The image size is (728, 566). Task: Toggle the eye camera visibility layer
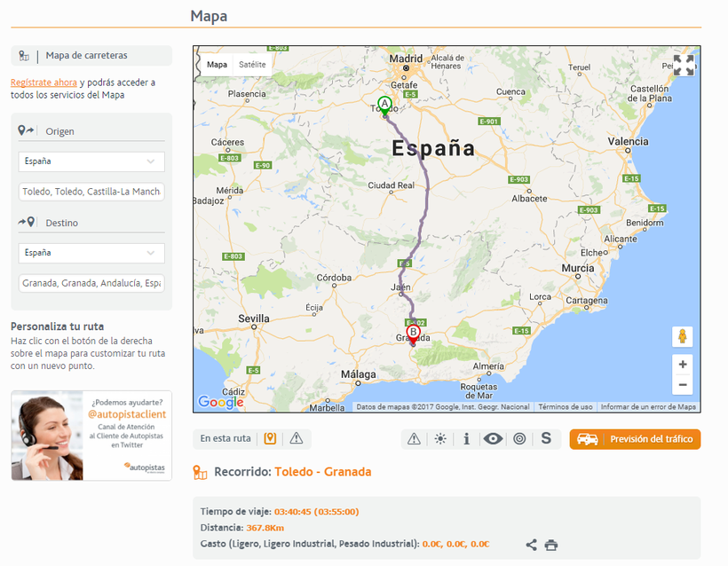tap(493, 438)
